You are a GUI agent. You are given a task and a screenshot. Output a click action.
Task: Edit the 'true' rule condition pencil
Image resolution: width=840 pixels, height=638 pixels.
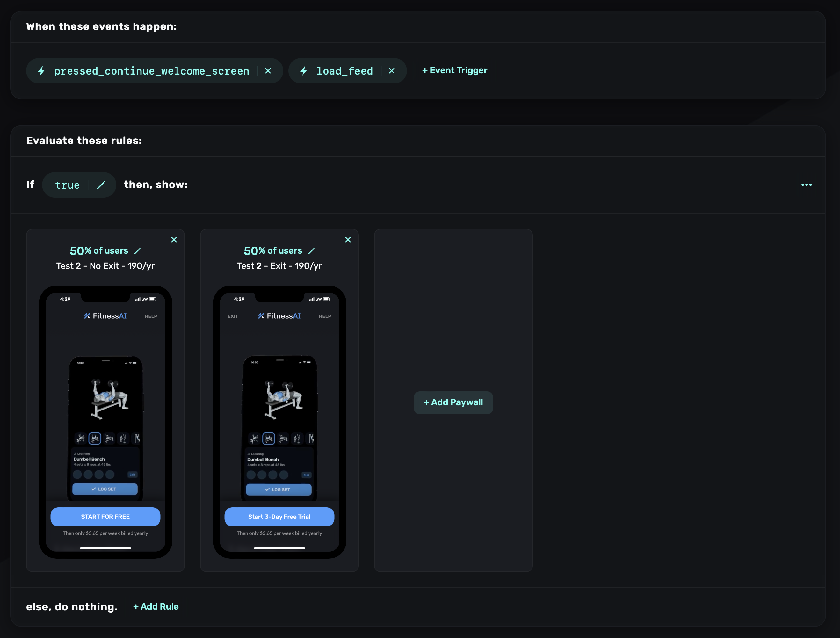tap(101, 185)
